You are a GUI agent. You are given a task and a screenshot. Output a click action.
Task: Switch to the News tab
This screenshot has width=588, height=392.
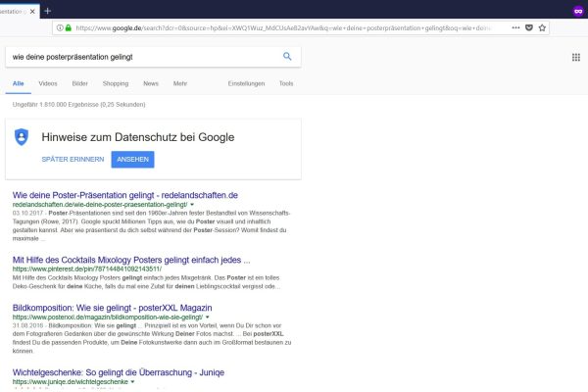point(151,83)
